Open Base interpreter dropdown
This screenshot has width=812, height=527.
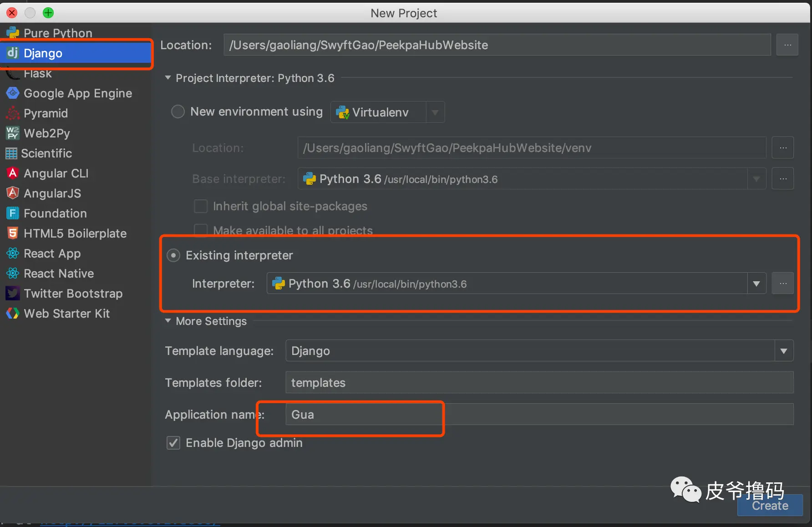756,179
